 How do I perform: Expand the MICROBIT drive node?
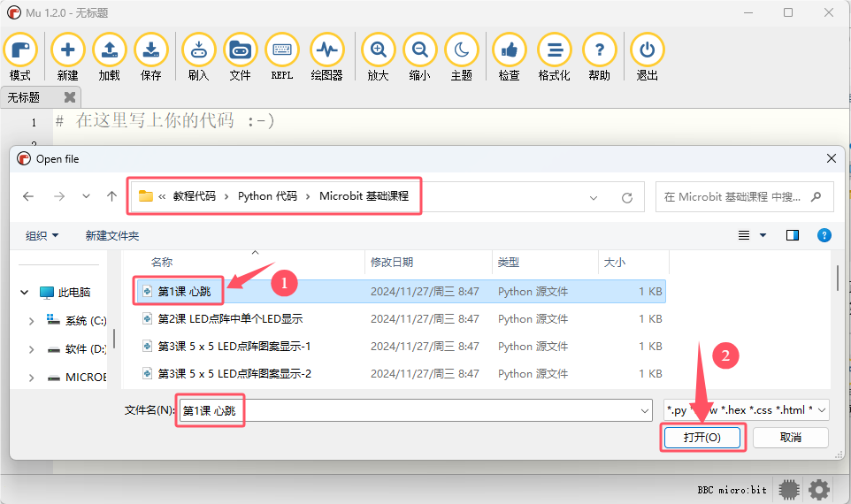coord(32,378)
